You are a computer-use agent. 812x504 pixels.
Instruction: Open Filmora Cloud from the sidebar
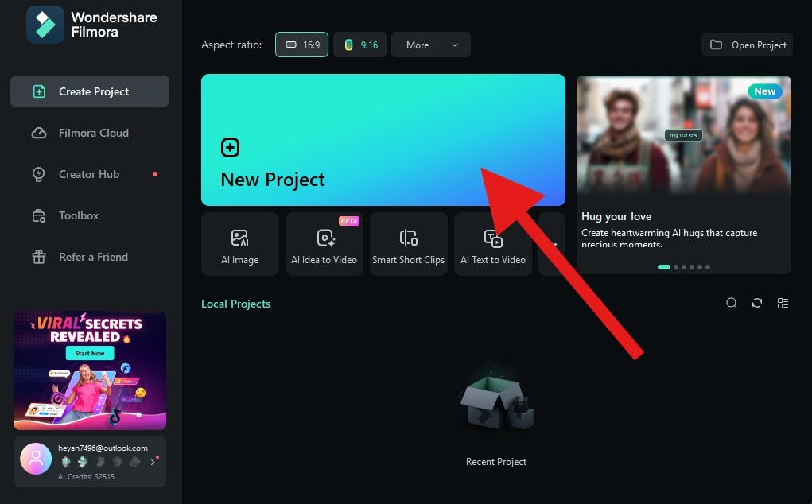(x=90, y=133)
